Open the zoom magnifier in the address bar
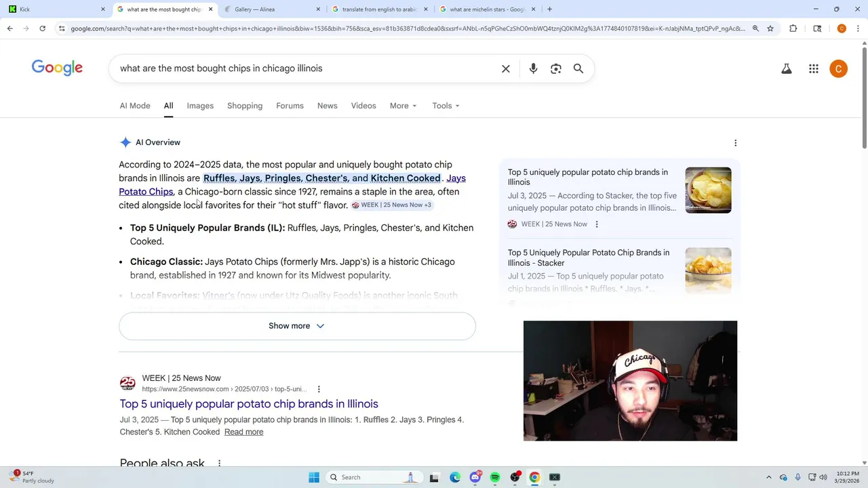868x488 pixels. coord(755,28)
